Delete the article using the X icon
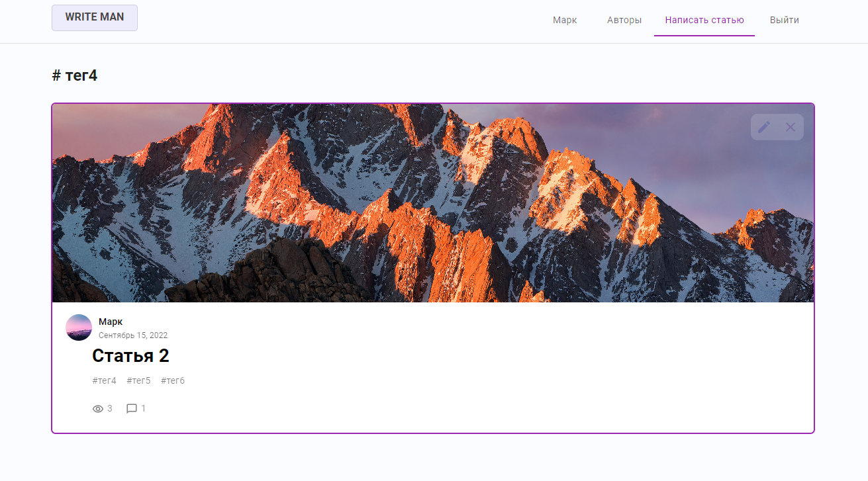The image size is (868, 481). coord(790,127)
